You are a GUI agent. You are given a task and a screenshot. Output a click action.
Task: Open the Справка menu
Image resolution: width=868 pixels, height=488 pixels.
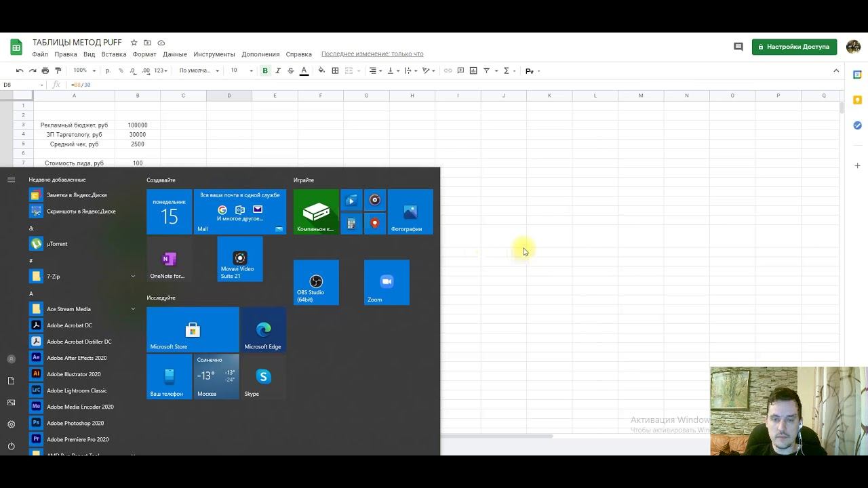click(299, 54)
